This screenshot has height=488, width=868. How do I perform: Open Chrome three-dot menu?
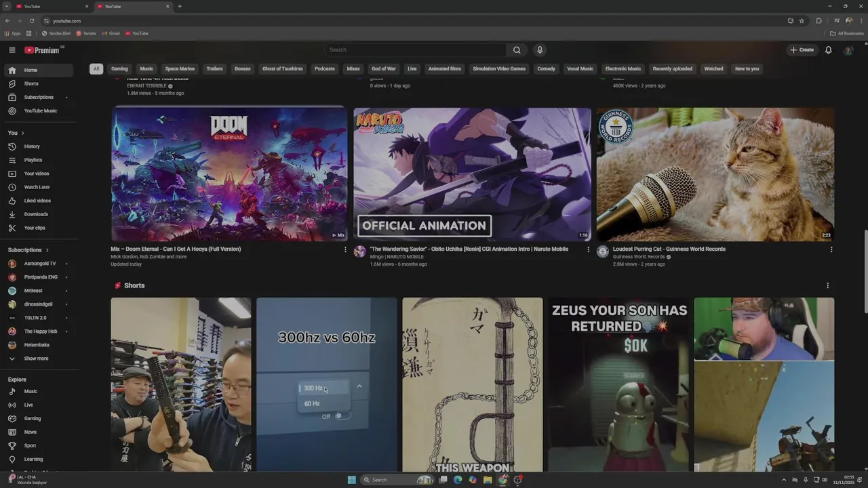tap(860, 21)
